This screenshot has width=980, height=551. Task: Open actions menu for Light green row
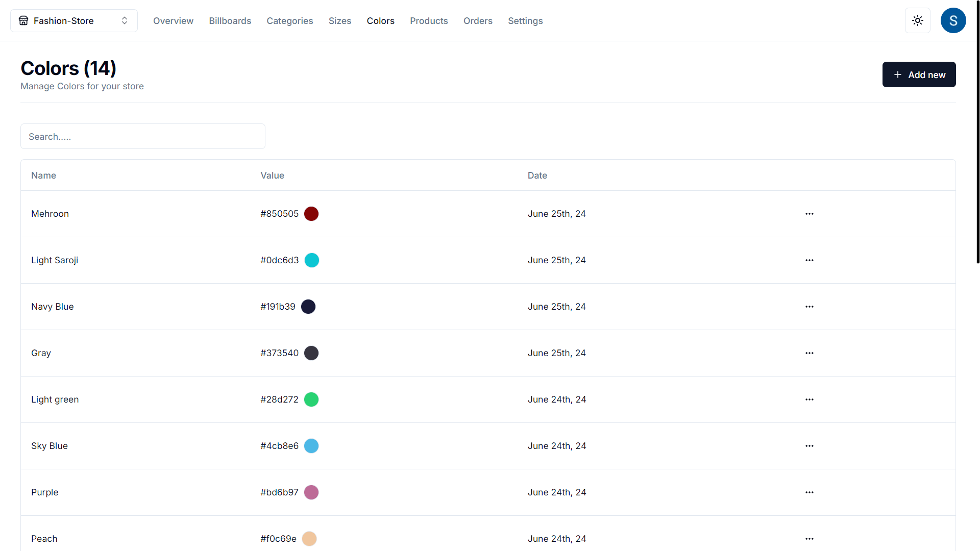810,399
